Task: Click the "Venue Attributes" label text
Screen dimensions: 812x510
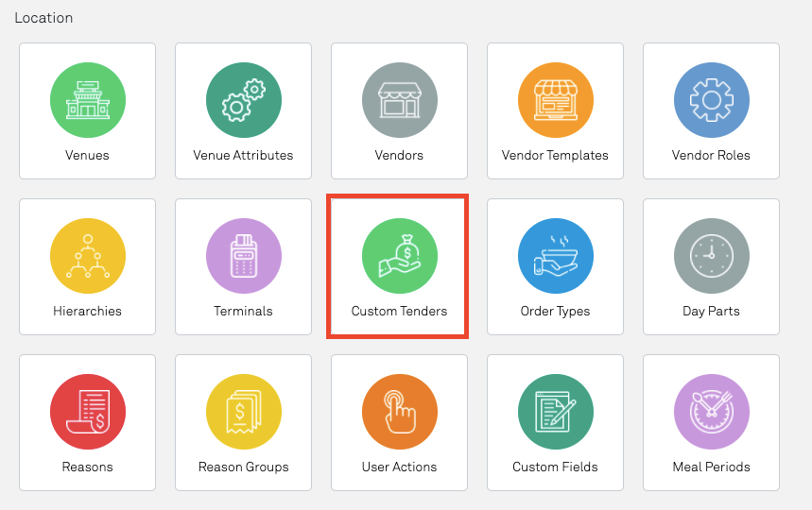Action: point(243,155)
